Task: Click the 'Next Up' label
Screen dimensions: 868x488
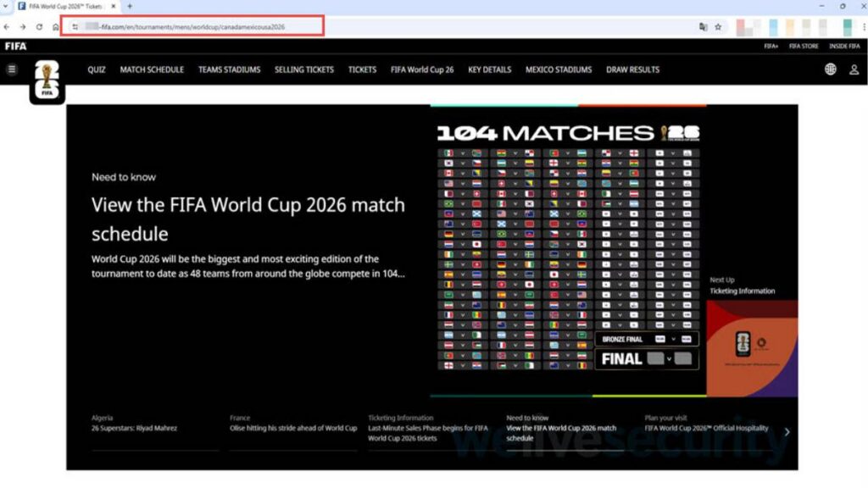Action: click(722, 280)
